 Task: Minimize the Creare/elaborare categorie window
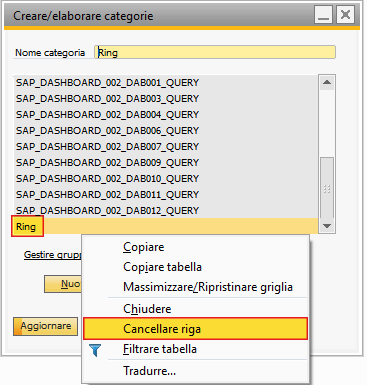[323, 15]
